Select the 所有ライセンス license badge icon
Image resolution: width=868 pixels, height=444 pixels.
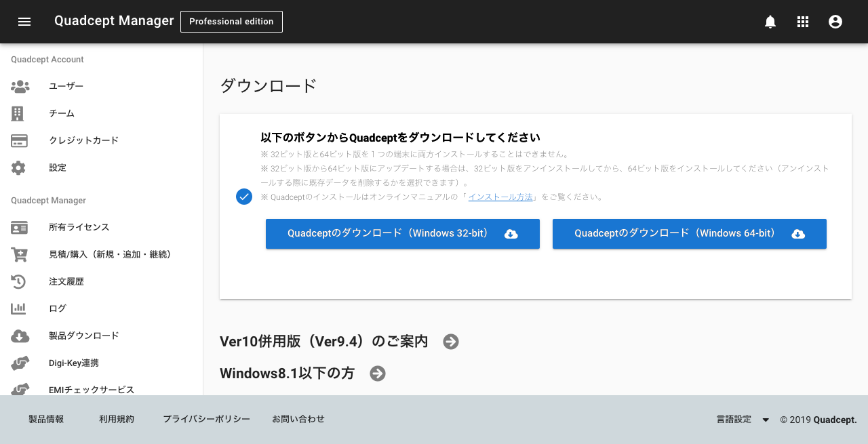coord(20,227)
